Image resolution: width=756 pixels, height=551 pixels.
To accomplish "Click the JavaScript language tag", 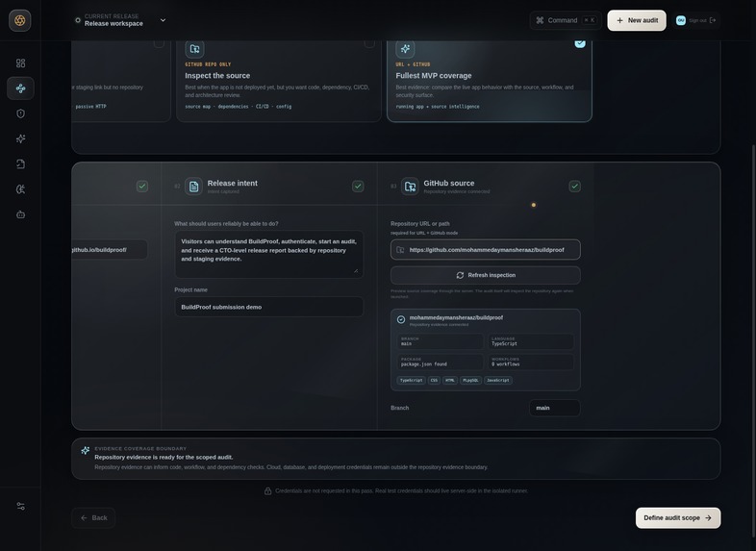I will point(498,381).
